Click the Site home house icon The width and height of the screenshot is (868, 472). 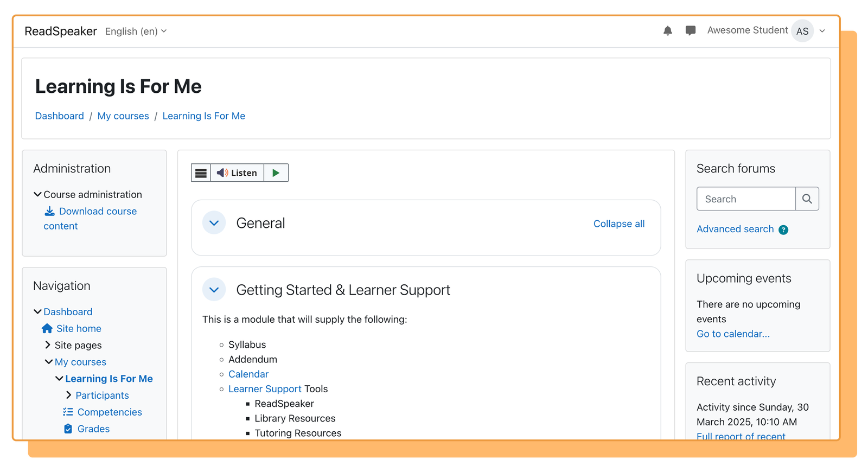tap(47, 328)
